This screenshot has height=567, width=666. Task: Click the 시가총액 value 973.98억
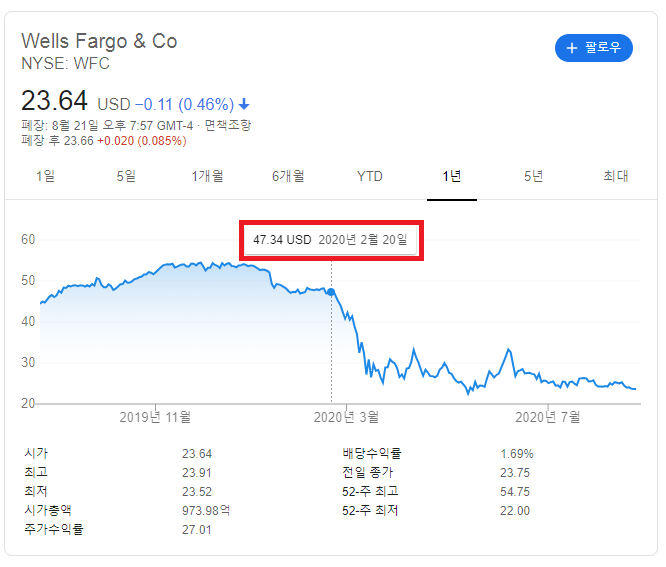[x=206, y=510]
